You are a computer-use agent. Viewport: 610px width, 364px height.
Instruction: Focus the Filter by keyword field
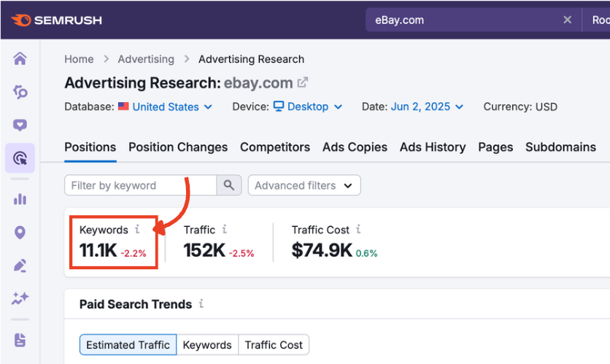(x=140, y=185)
